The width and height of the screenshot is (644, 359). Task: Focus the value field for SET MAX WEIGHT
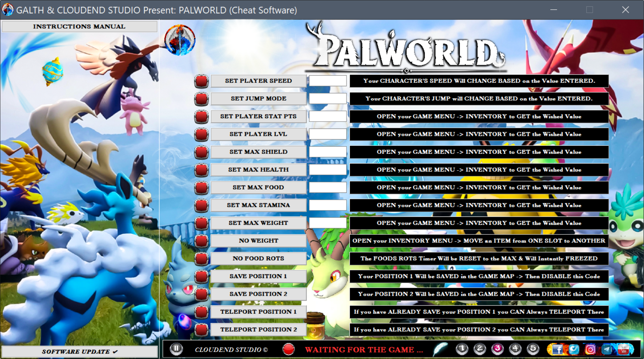(x=328, y=223)
